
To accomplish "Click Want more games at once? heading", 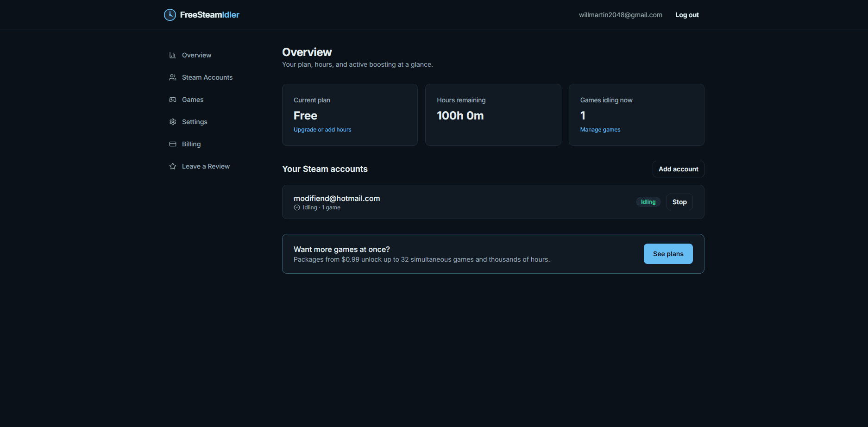I will pos(342,249).
